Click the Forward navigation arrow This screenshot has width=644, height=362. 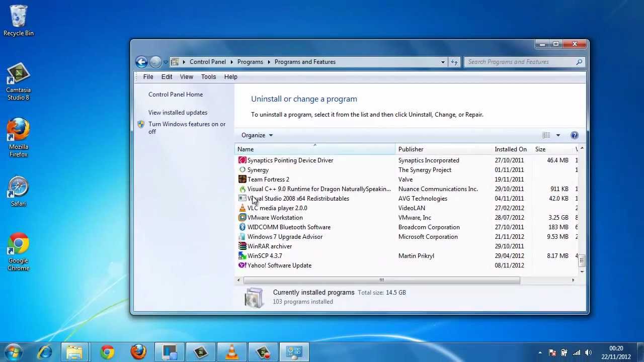pos(155,62)
